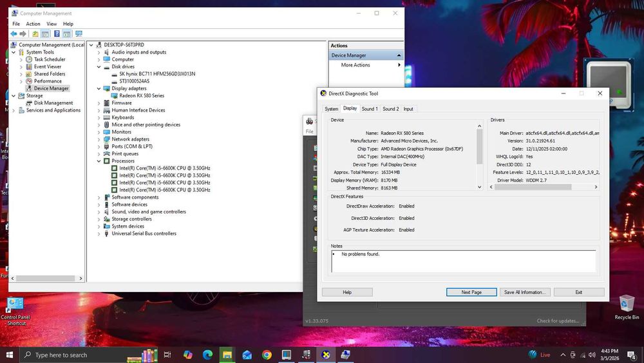
Task: Select the ST31000524AS disk drive
Action: coord(135,81)
